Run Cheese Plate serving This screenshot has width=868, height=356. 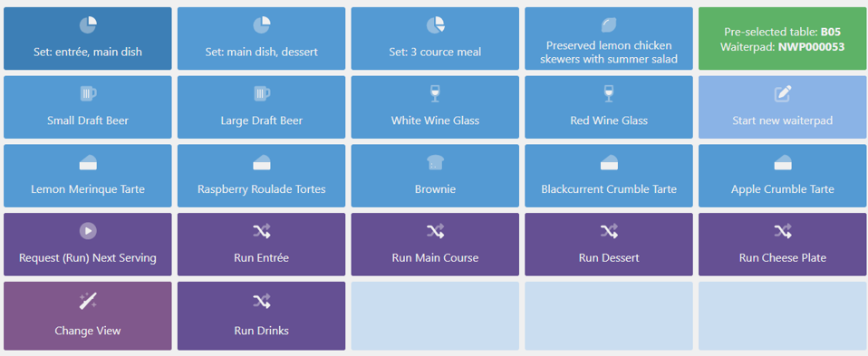coord(782,245)
